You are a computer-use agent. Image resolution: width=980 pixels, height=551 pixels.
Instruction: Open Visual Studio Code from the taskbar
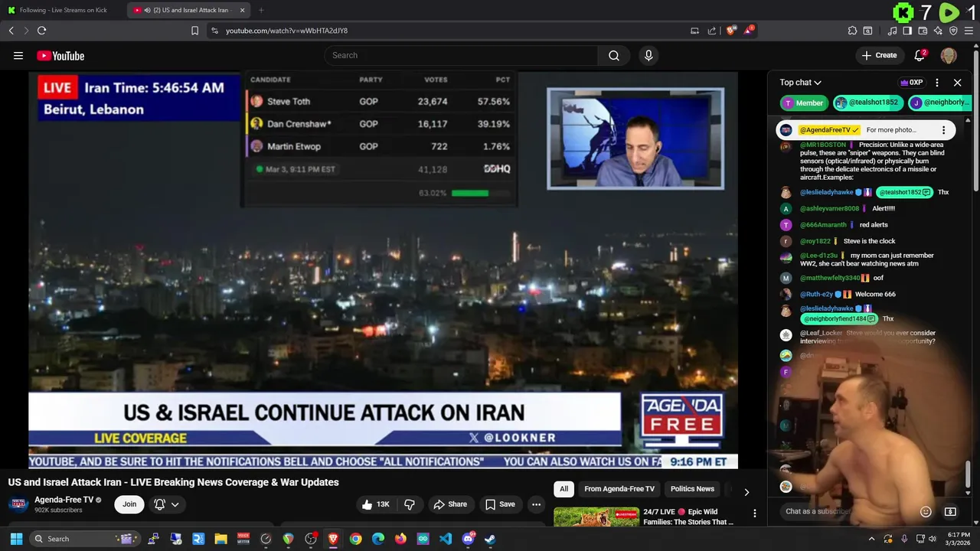[x=446, y=539]
